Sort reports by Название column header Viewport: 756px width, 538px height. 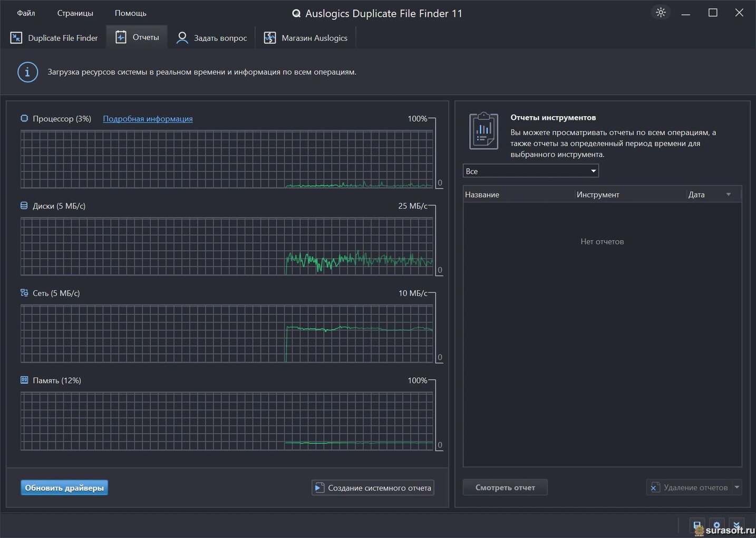pyautogui.click(x=482, y=195)
